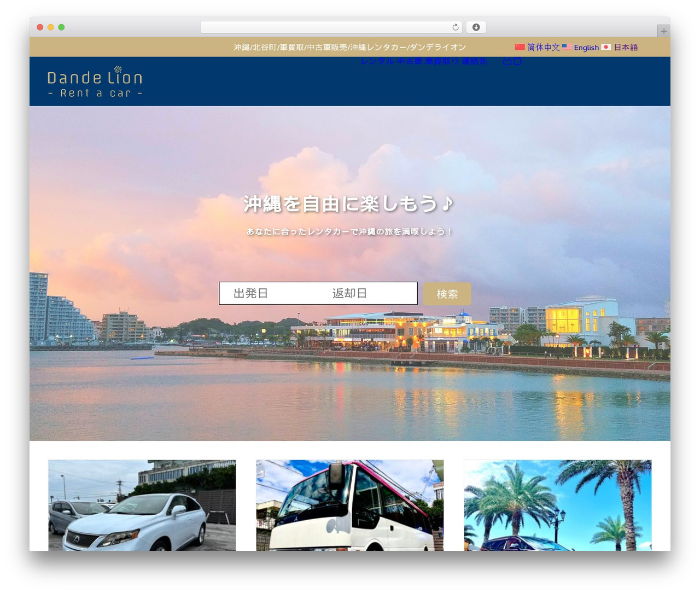Click the Dande Lion logo
The width and height of the screenshot is (700, 593).
[95, 82]
